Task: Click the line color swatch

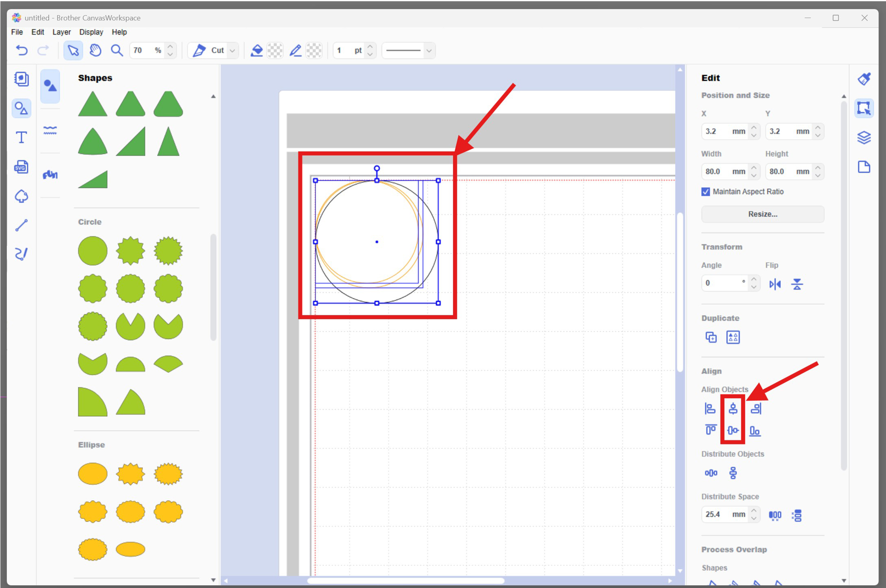Action: pos(314,50)
